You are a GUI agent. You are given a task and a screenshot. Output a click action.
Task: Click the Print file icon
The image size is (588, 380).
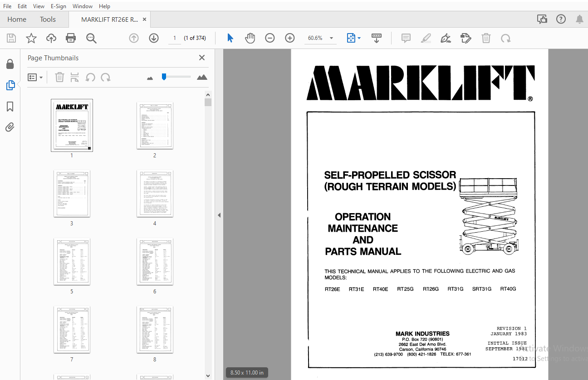[x=71, y=38]
